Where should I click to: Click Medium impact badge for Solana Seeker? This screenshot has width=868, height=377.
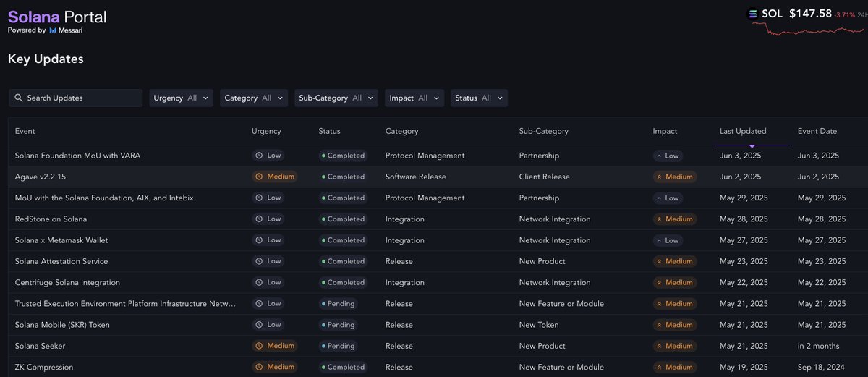click(x=674, y=346)
